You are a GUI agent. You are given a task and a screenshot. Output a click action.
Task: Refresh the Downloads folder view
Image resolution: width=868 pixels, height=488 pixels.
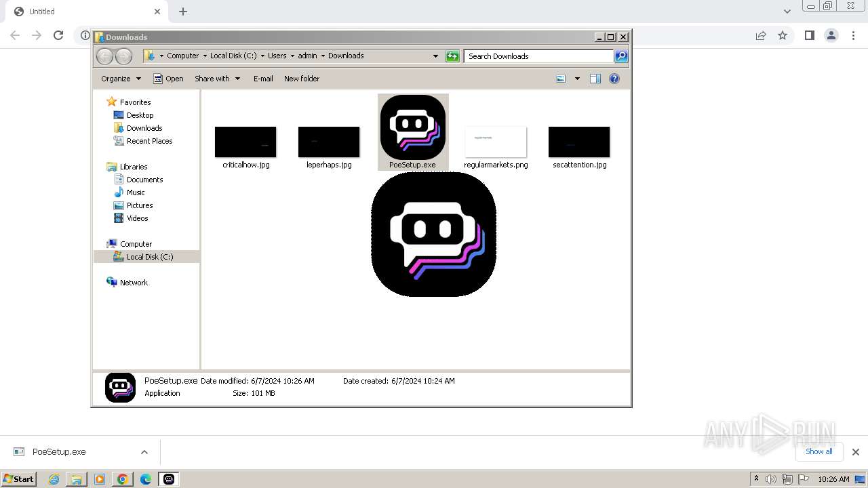[452, 56]
